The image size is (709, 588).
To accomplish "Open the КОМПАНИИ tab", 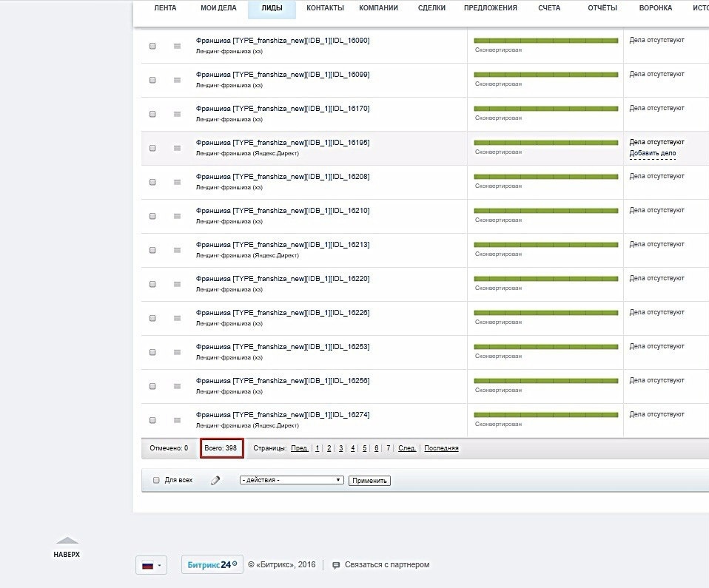I will pos(378,7).
